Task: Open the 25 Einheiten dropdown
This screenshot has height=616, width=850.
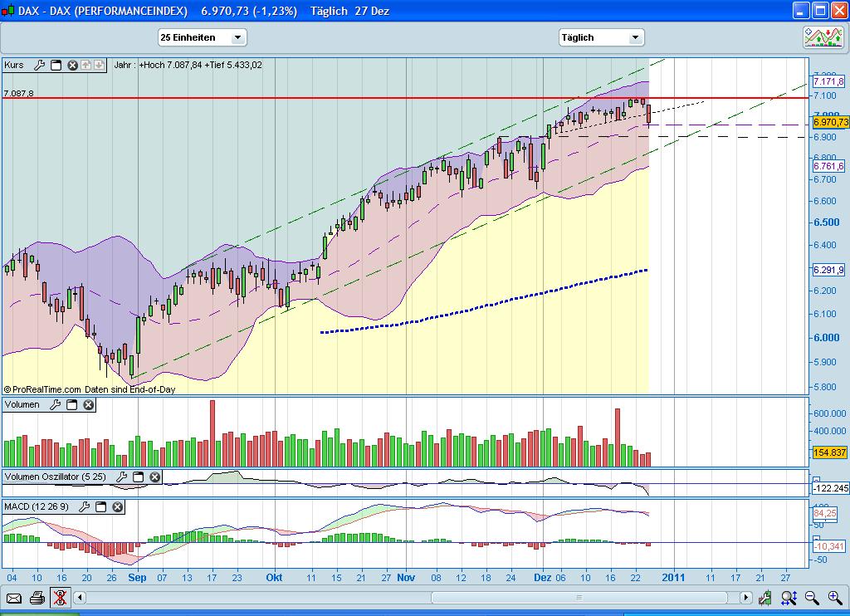Action: (202, 37)
